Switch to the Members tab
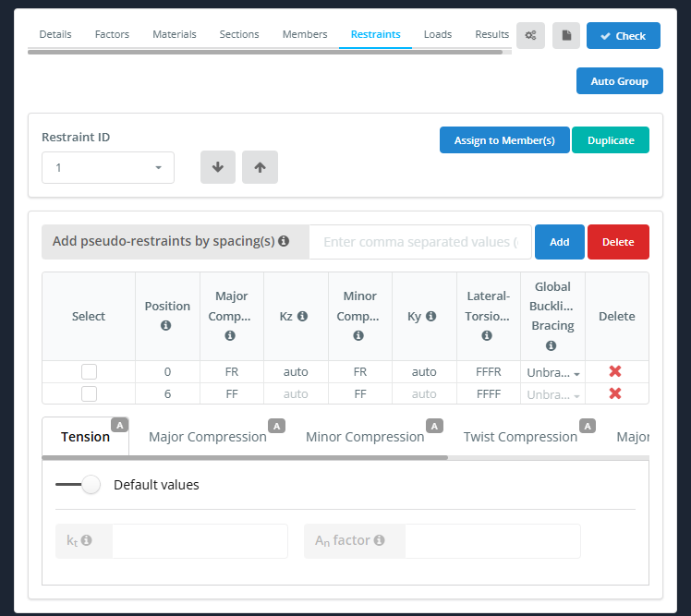 tap(305, 34)
